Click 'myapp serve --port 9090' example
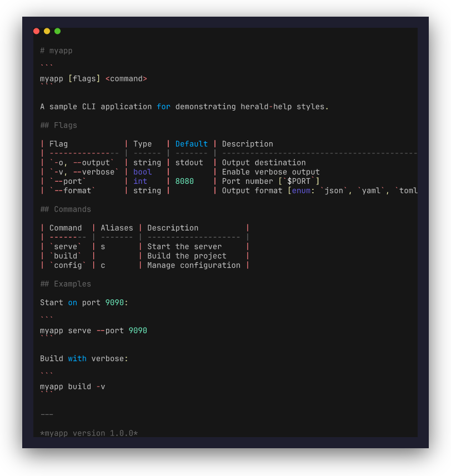 (x=93, y=330)
